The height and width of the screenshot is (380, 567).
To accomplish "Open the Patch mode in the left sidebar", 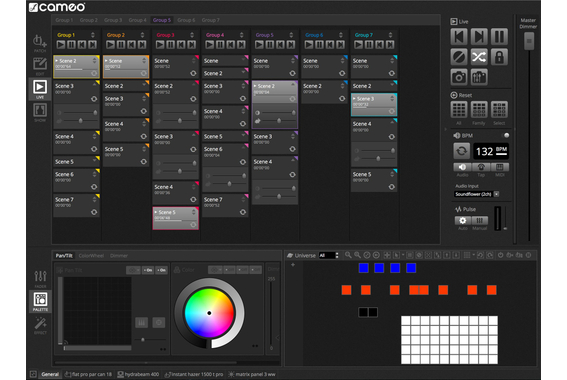I will pos(40,42).
